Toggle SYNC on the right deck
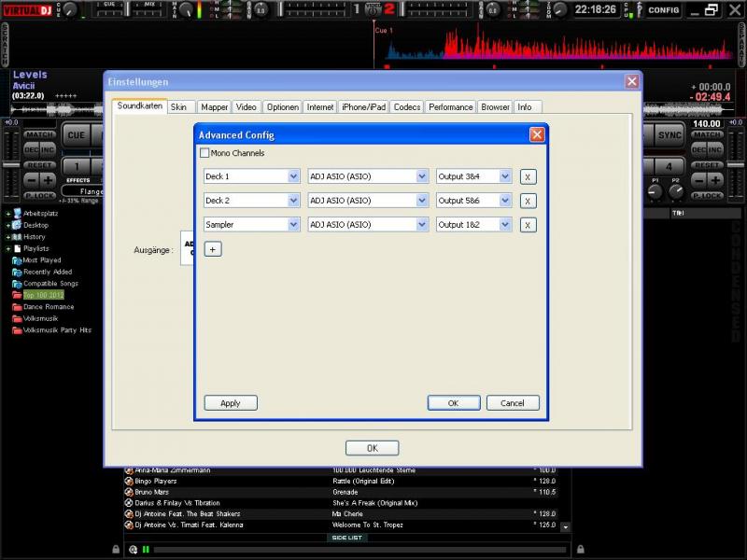This screenshot has width=747, height=560. tap(669, 135)
